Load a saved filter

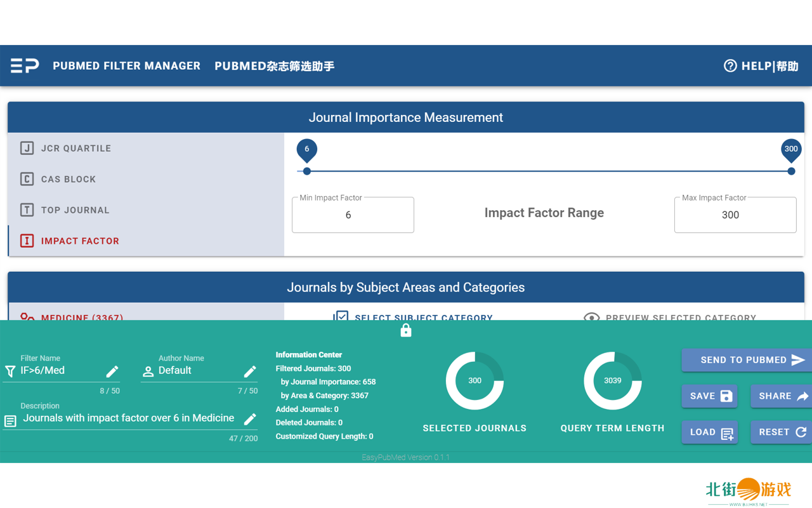click(x=710, y=432)
